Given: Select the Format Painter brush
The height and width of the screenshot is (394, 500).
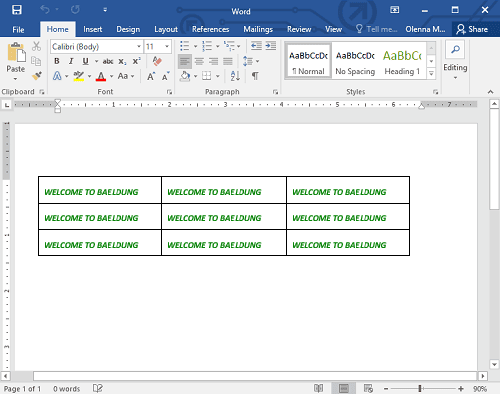Looking at the screenshot, I should click(x=37, y=76).
